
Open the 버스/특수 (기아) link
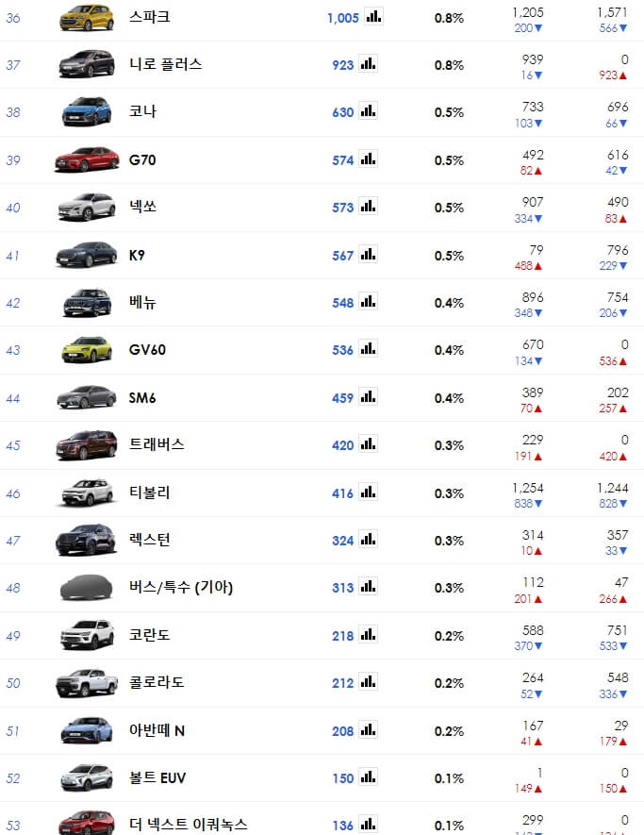181,588
